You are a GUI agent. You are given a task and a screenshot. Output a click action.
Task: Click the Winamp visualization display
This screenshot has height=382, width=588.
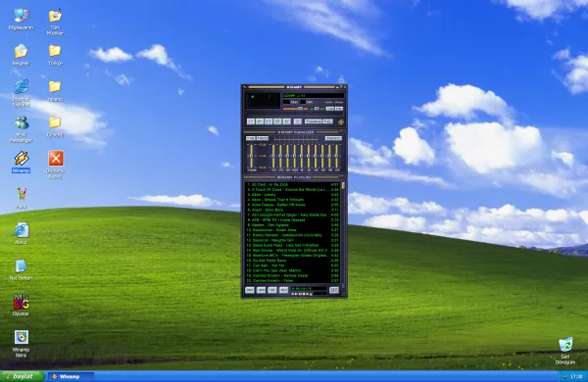263,101
